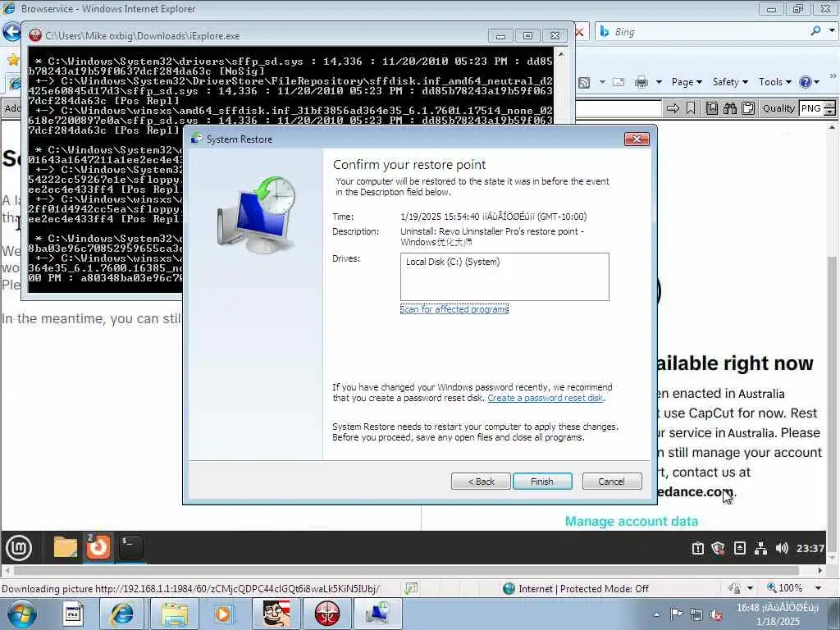
Task: Open the Page menu
Action: click(687, 82)
